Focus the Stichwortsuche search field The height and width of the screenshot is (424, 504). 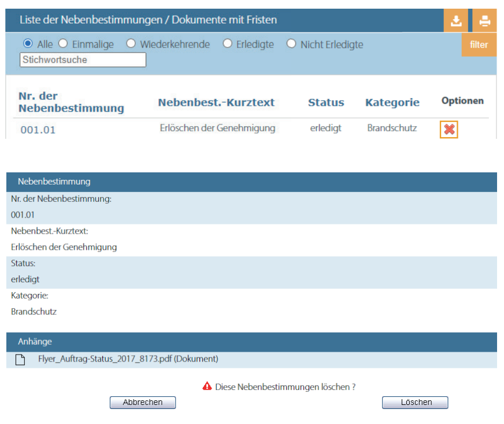(83, 60)
